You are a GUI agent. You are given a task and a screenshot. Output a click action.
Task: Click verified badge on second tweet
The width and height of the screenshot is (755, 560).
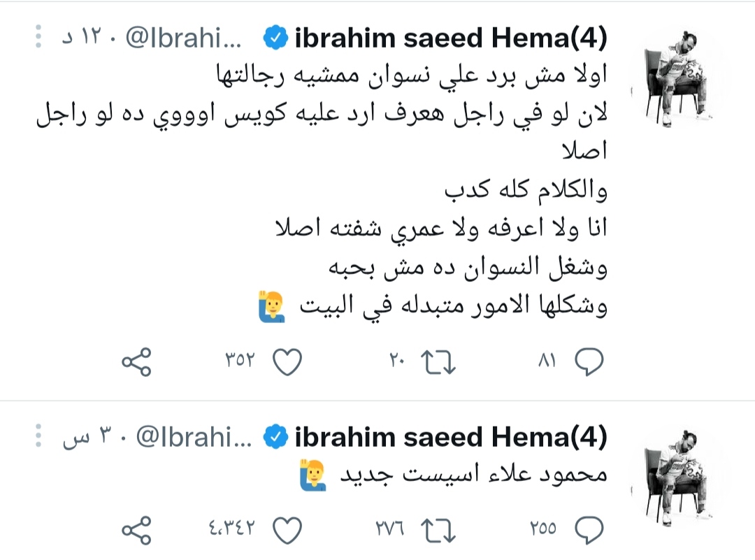point(276,438)
